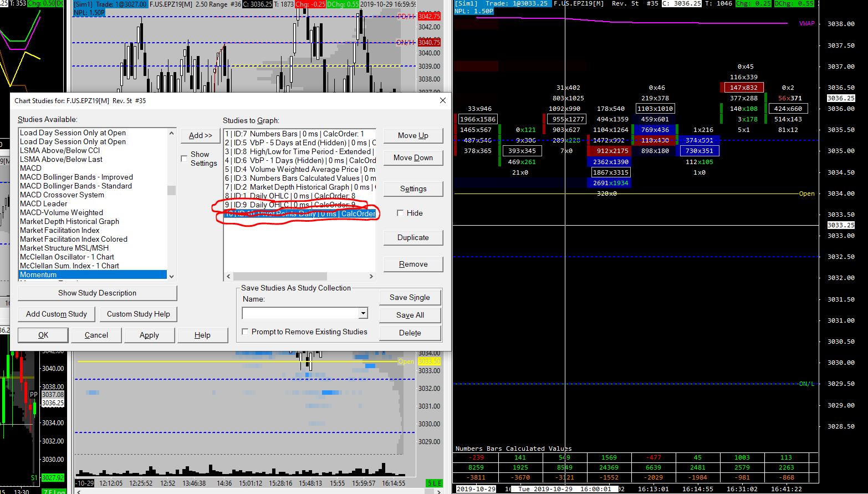Click the "1966x1586" numbers bar cell
The width and height of the screenshot is (868, 494).
[x=478, y=119]
